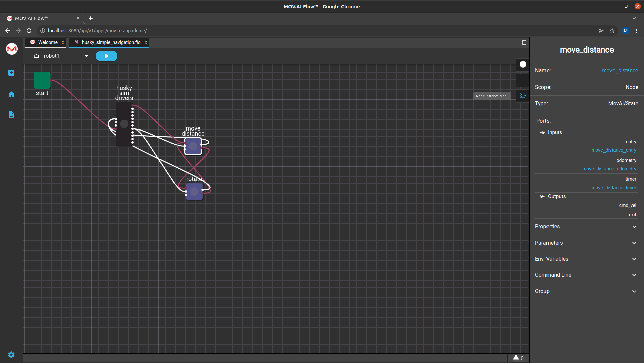
Task: Open the warnings counter in status bar
Action: click(x=518, y=358)
